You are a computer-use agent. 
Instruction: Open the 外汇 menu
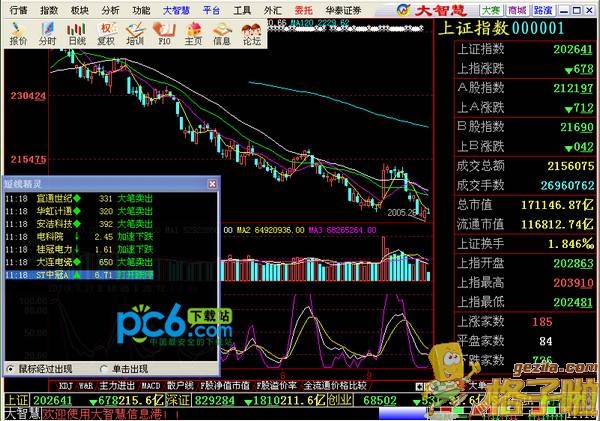tap(273, 10)
